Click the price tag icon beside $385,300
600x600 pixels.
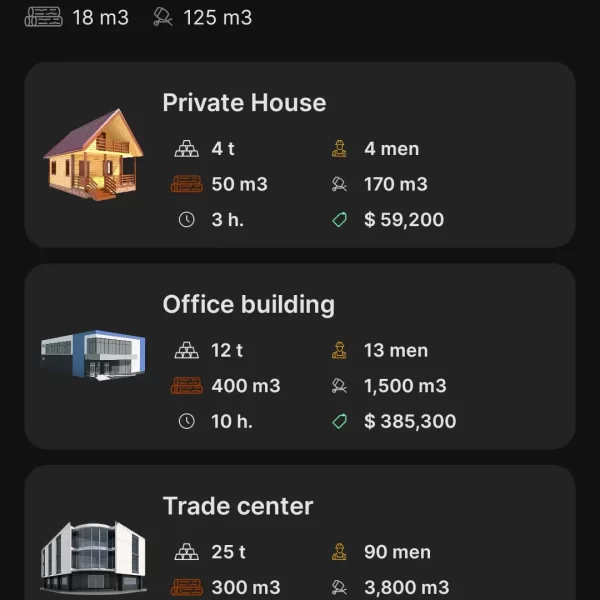coord(339,421)
